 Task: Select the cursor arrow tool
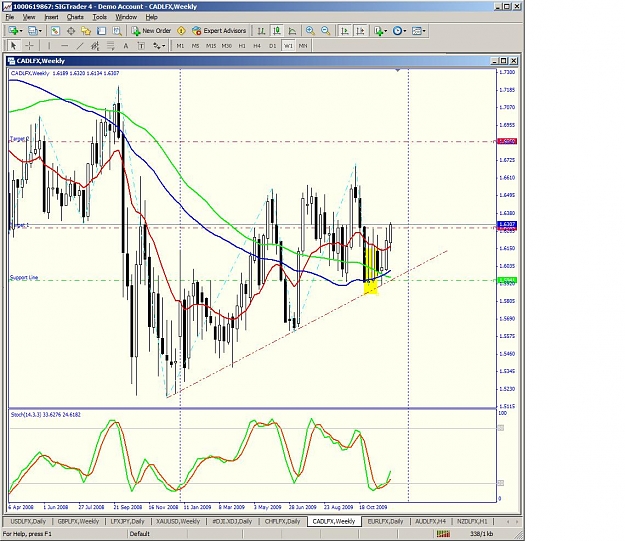(14, 46)
